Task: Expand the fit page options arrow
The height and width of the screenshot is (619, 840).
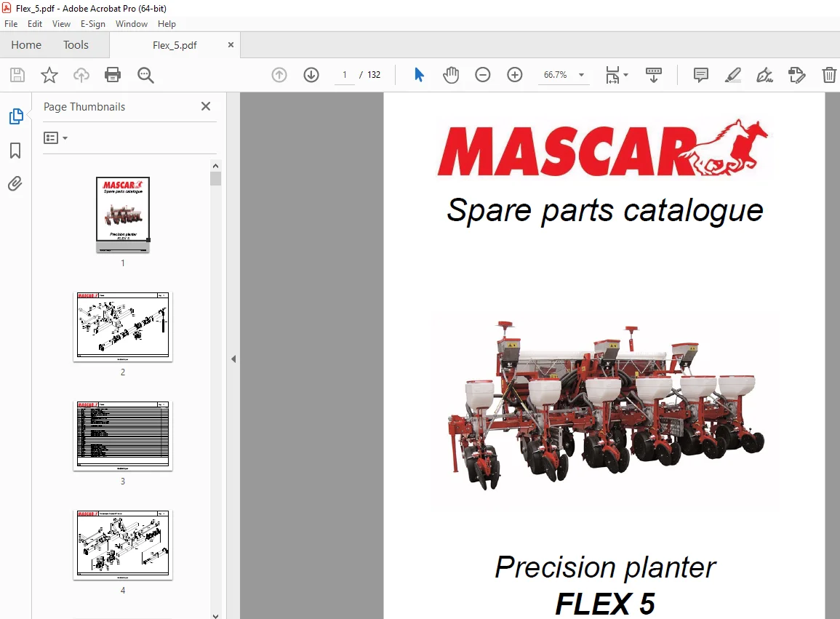Action: (x=625, y=75)
